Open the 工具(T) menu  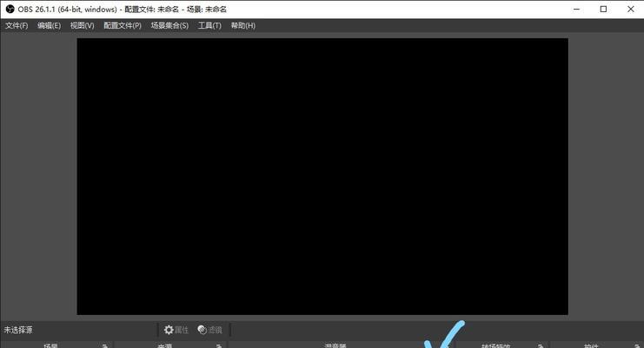tap(209, 25)
